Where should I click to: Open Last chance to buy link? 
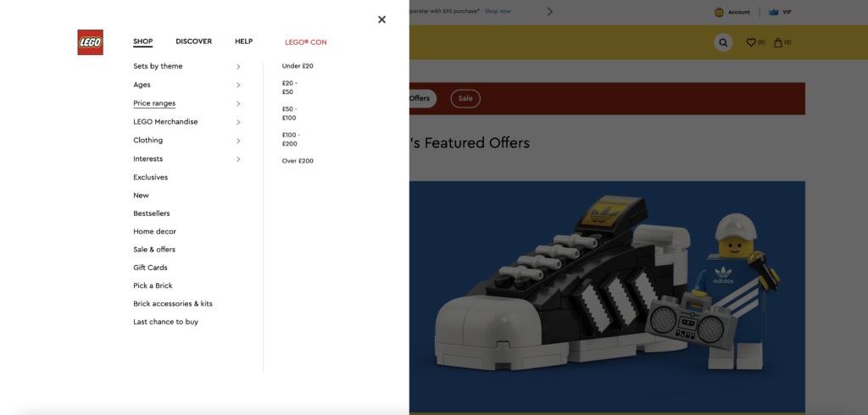[x=165, y=322]
